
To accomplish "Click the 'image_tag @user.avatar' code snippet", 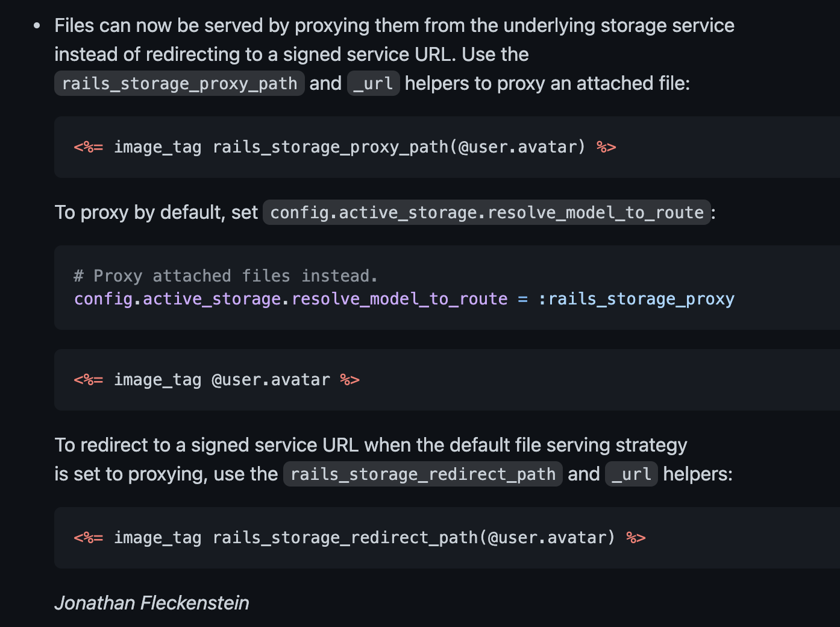I will 222,380.
